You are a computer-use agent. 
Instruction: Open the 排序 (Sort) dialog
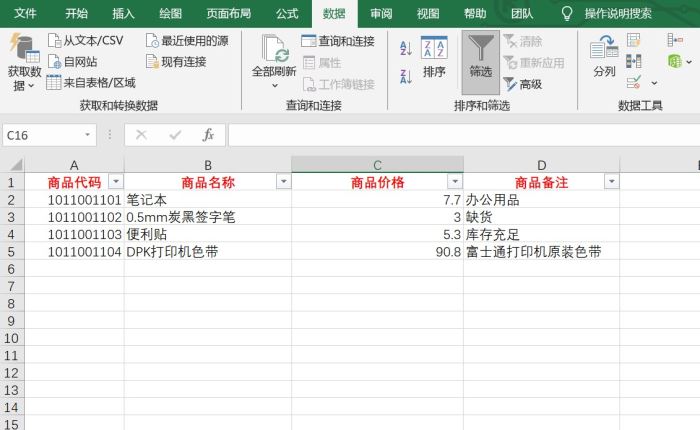pyautogui.click(x=434, y=55)
